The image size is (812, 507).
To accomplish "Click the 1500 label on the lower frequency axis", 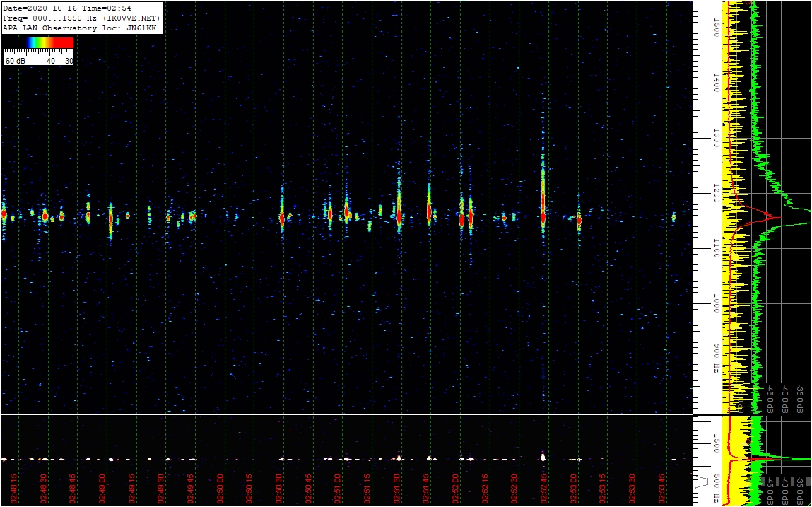I will click(x=716, y=444).
